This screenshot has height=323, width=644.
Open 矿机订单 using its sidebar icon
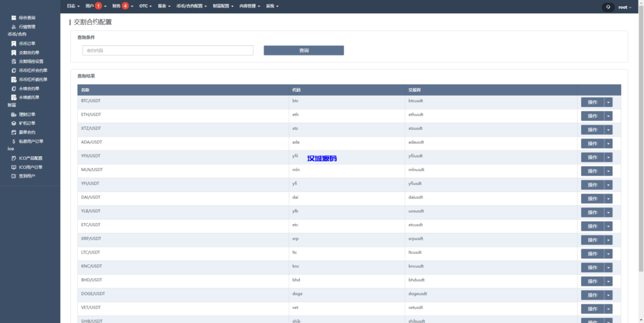14,123
